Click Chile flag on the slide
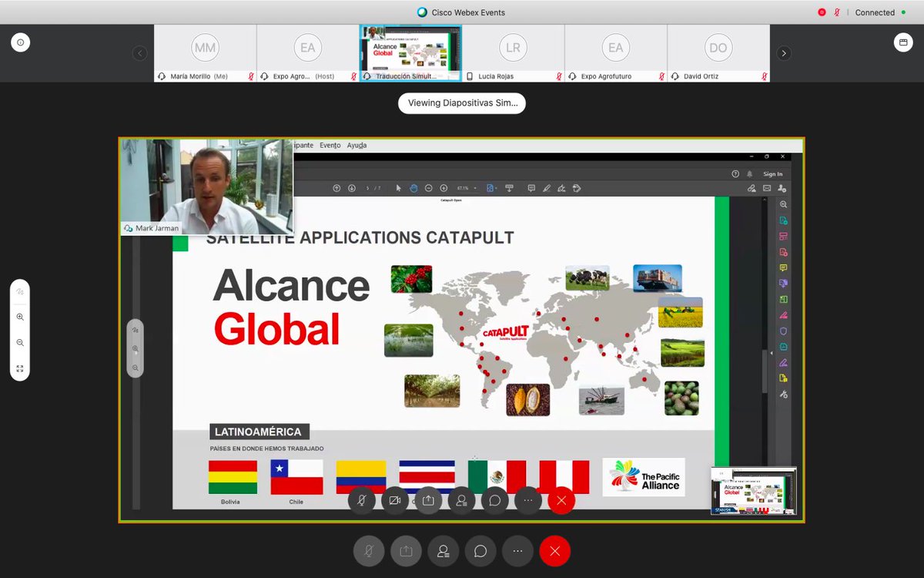Viewport: 924px width, 578px height. click(x=296, y=478)
